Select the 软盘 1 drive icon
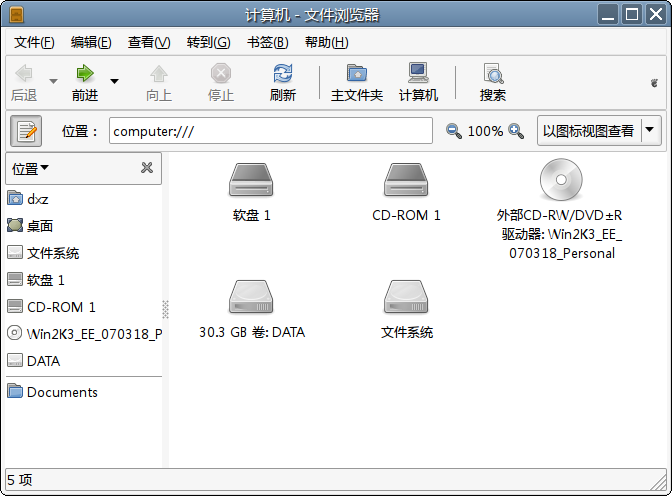672x496 pixels. (251, 180)
